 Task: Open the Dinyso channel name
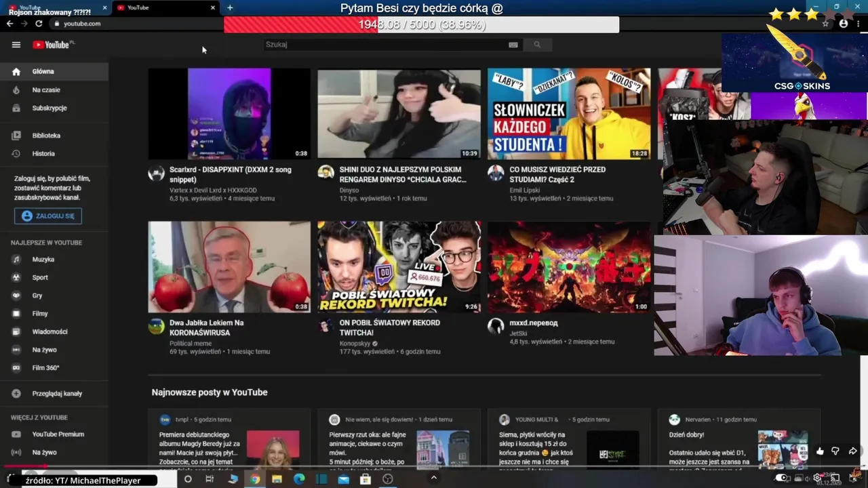(x=349, y=190)
